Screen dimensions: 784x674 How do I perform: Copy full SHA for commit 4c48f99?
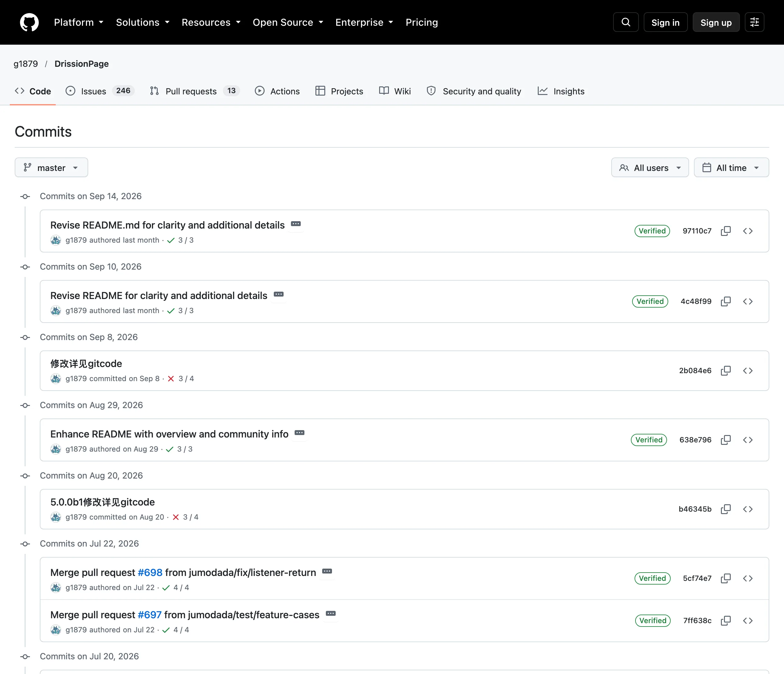pos(726,301)
